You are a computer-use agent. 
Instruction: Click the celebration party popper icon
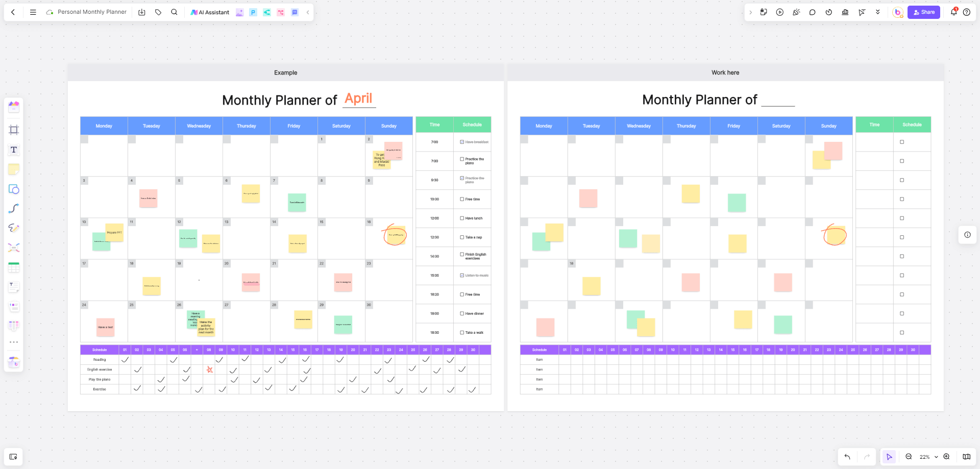[796, 12]
